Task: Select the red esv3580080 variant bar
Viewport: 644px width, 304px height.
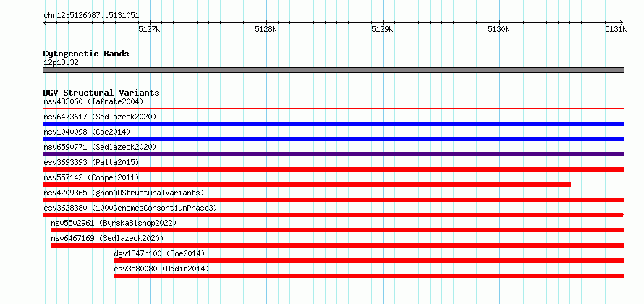Action: point(369,276)
